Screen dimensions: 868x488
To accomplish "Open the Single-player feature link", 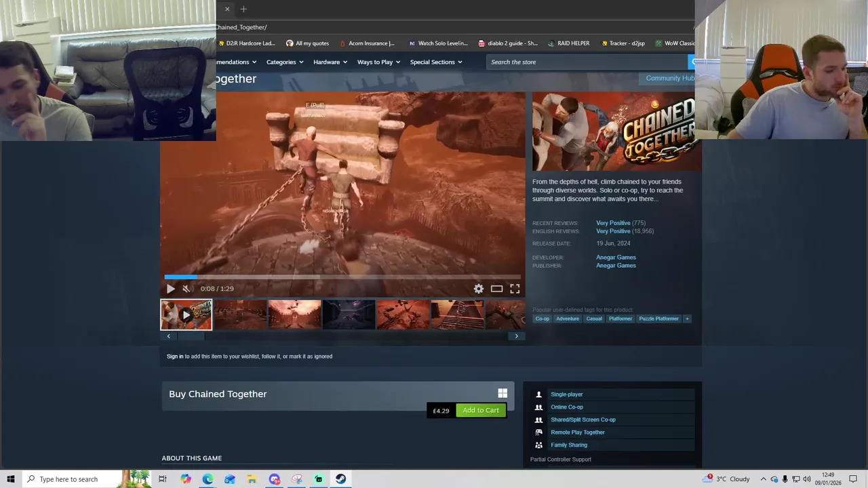I will pyautogui.click(x=567, y=394).
